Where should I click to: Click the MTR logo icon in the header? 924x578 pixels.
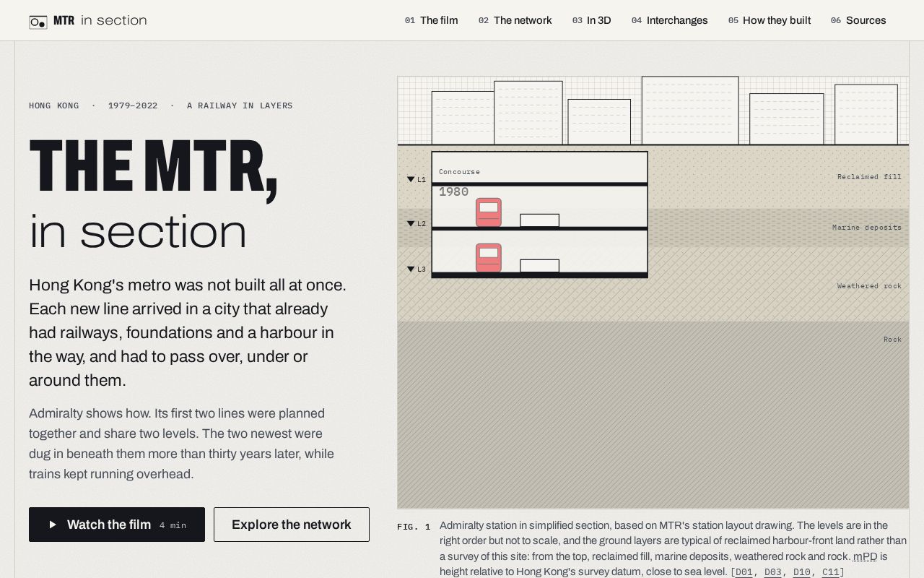pos(38,22)
